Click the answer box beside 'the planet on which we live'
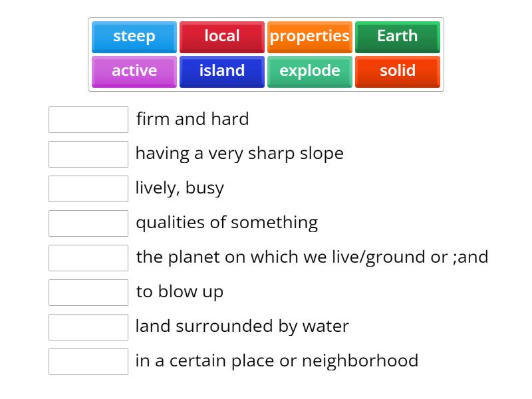This screenshot has width=532, height=399. click(88, 257)
